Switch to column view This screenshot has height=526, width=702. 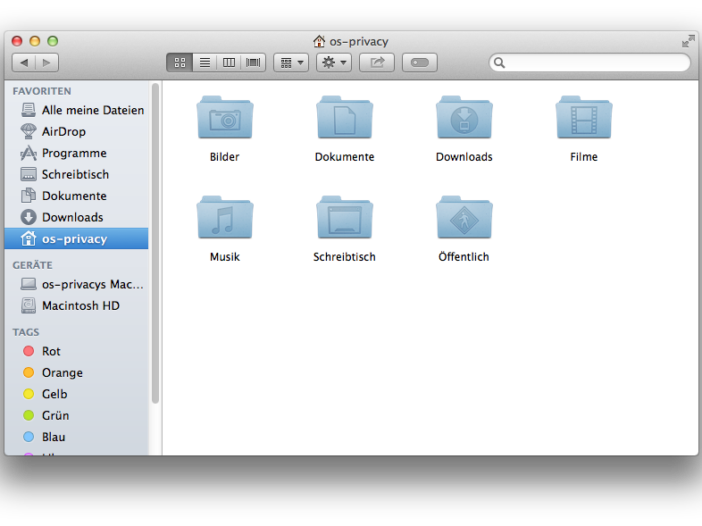point(229,62)
